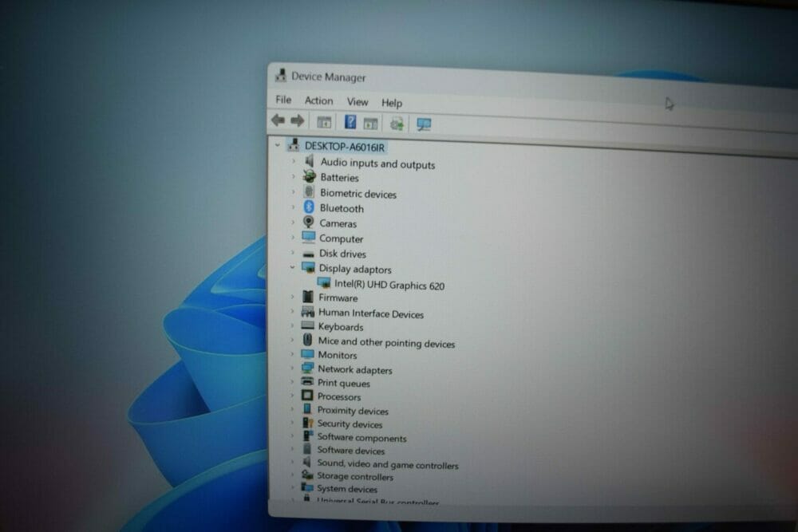Select the Storage controllers label
The width and height of the screenshot is (798, 532).
tap(355, 476)
